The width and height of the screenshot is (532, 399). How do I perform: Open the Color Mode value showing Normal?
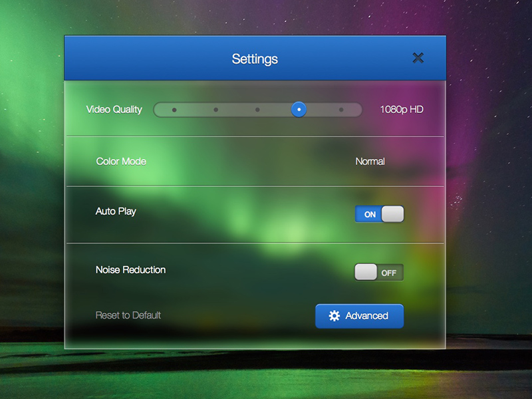[x=370, y=162]
